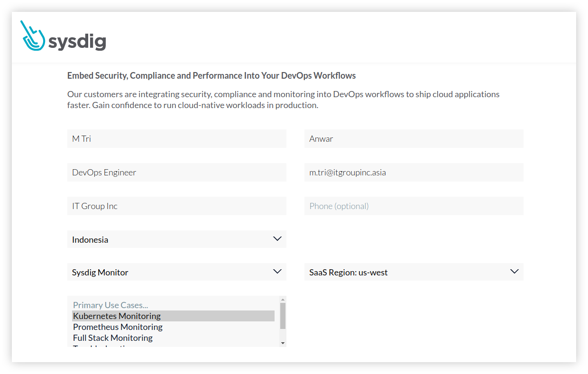Click the Phone (optional) field

(x=413, y=206)
